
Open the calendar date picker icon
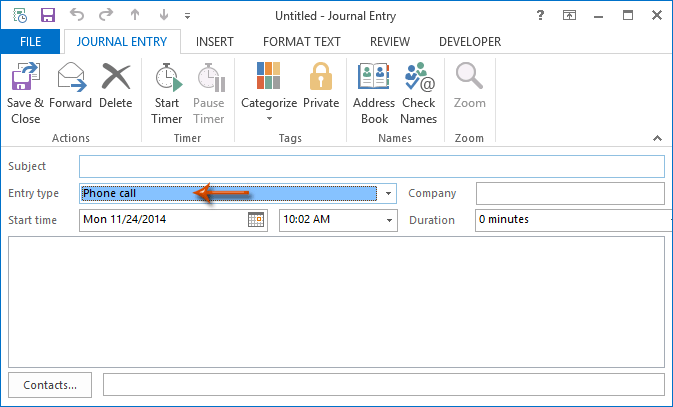pos(256,220)
